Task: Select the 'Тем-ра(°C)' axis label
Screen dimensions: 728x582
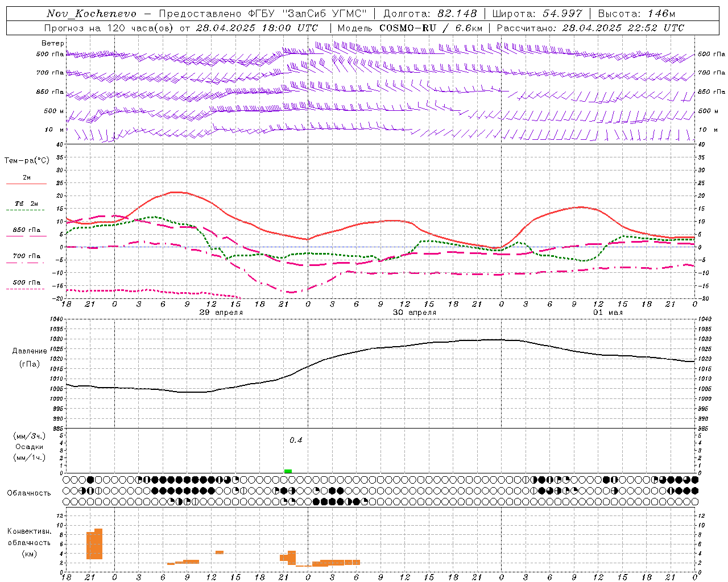Action: pyautogui.click(x=27, y=161)
